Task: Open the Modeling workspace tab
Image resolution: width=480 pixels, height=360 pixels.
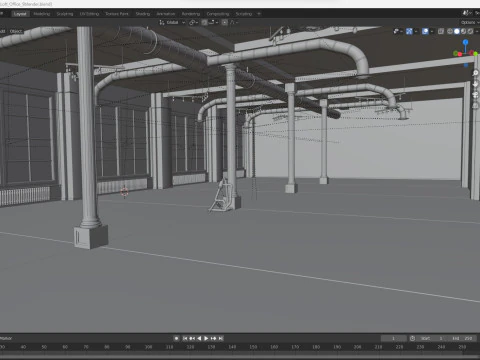Action: point(42,14)
